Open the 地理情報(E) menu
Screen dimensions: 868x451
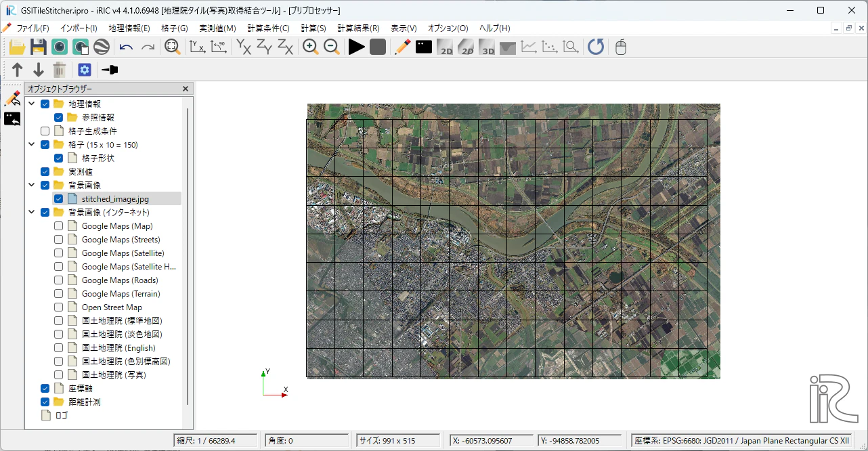coord(129,28)
